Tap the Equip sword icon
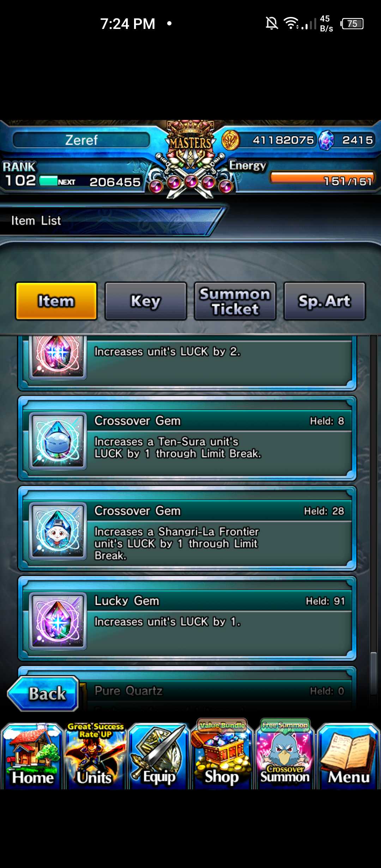Image resolution: width=381 pixels, height=868 pixels. click(x=158, y=756)
